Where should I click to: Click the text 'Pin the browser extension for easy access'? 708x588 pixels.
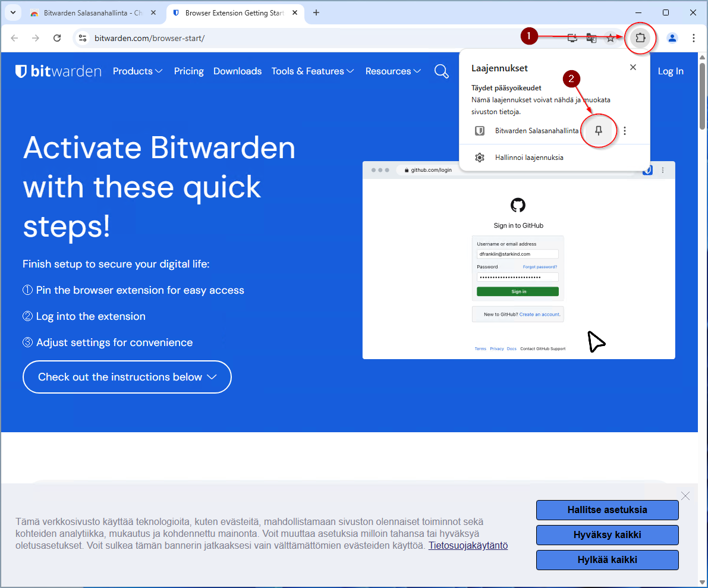click(140, 290)
